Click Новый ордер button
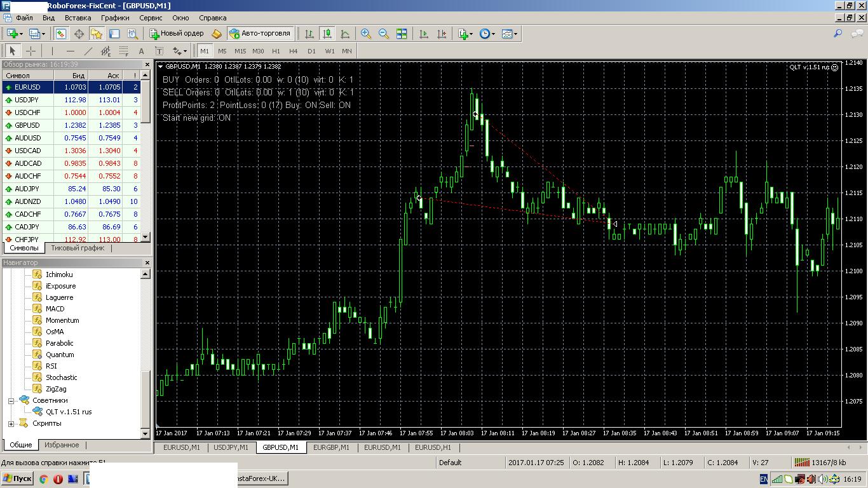The width and height of the screenshot is (868, 488). (177, 34)
